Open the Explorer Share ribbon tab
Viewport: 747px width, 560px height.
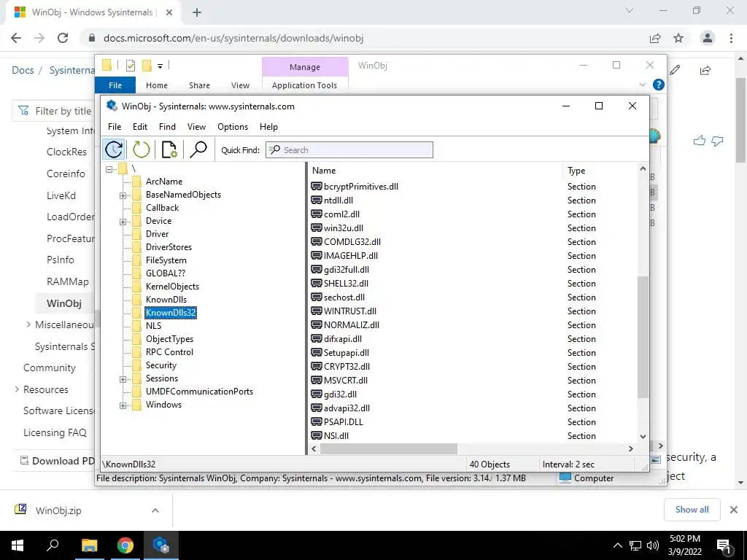pyautogui.click(x=199, y=85)
